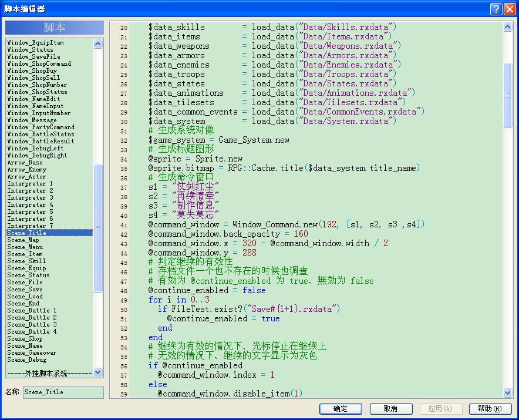Screen dimensions: 519x420
Task: Select Window_EquipItem script
Action: click(x=35, y=42)
